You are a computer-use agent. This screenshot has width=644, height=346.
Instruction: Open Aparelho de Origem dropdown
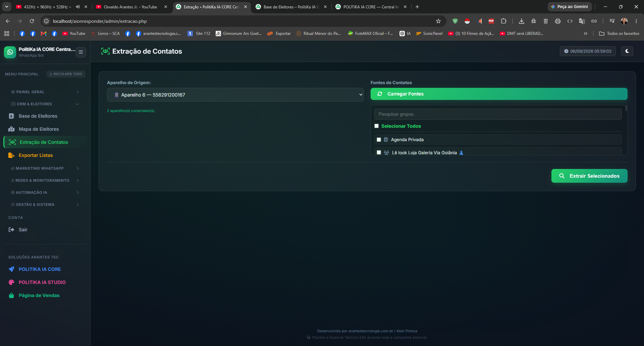(x=235, y=95)
